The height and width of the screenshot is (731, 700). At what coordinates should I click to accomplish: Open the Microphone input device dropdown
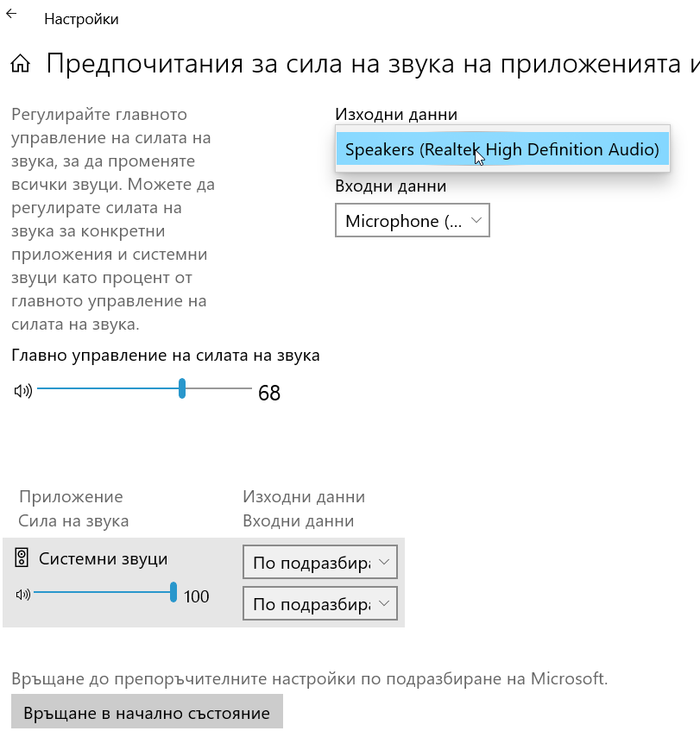point(412,221)
